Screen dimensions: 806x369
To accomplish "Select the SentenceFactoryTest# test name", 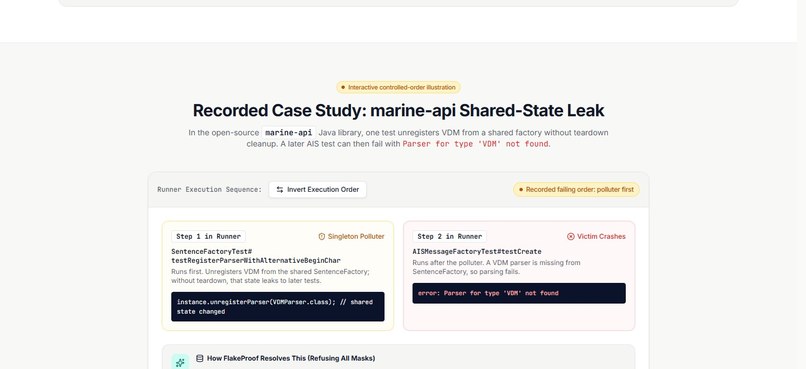I will 255,256.
